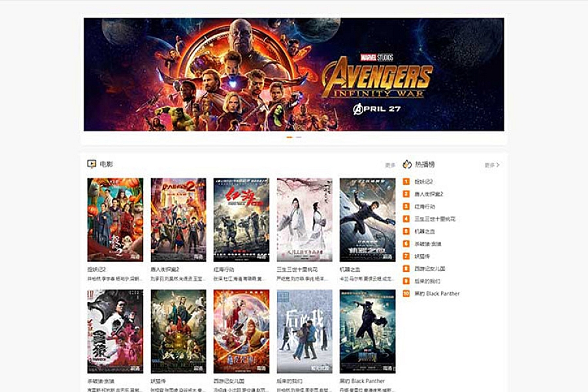Open the 更多 link in the 电影 section

(x=390, y=165)
